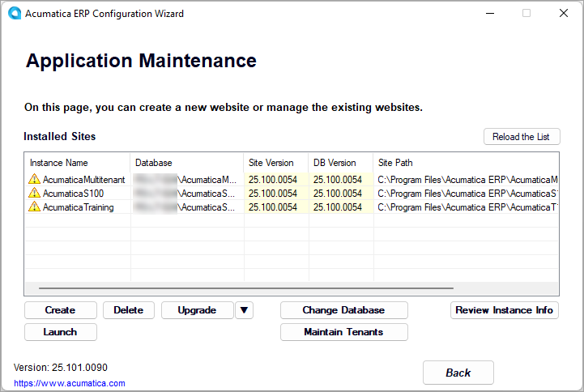Launch the selected site with Launch button
This screenshot has height=392, width=584.
tap(60, 331)
